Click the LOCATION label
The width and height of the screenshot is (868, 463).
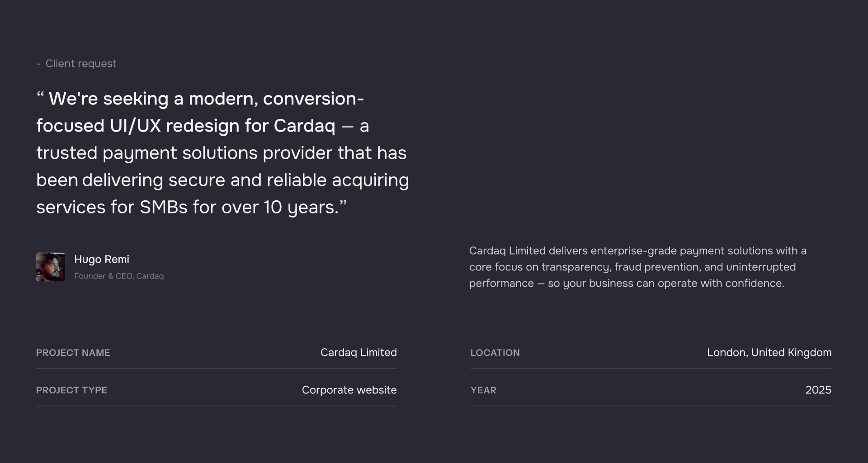(495, 353)
